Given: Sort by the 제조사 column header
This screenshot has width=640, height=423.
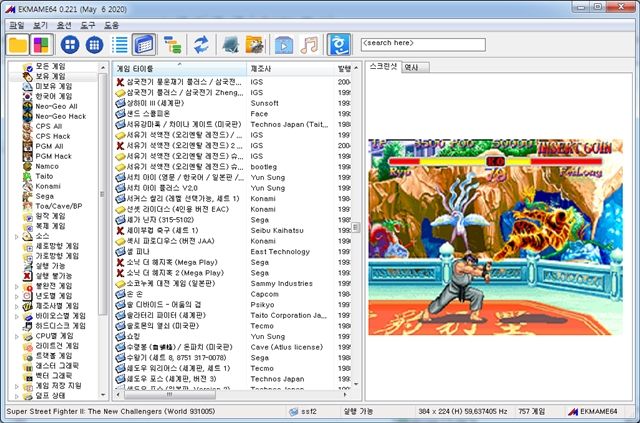Looking at the screenshot, I should 291,69.
